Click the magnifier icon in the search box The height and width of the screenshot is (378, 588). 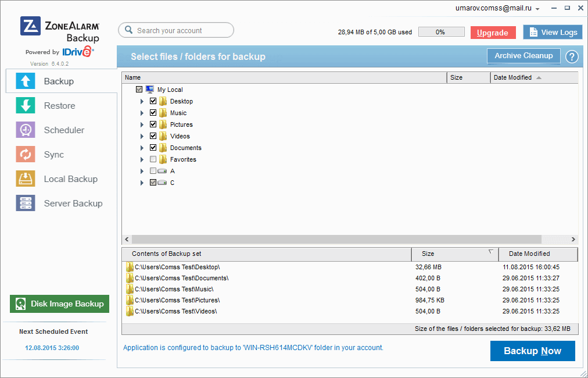pyautogui.click(x=128, y=30)
